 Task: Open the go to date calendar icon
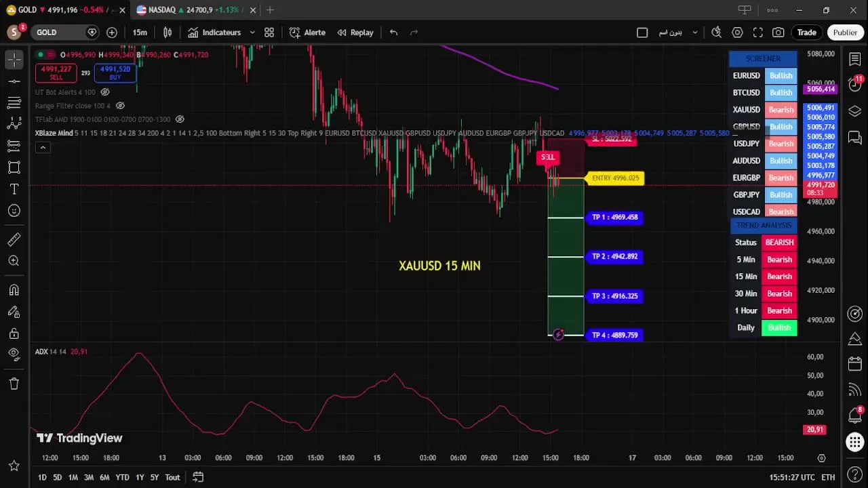[x=198, y=477]
